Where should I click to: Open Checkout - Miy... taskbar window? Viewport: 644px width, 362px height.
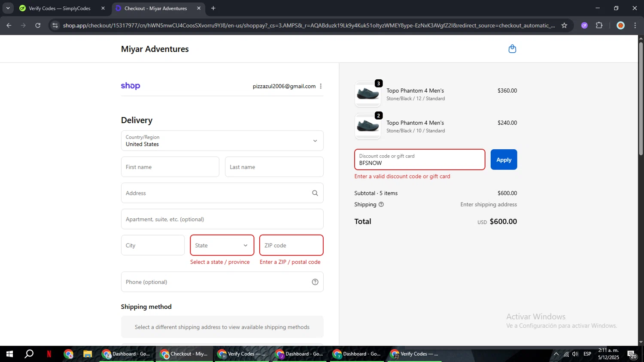pyautogui.click(x=184, y=354)
